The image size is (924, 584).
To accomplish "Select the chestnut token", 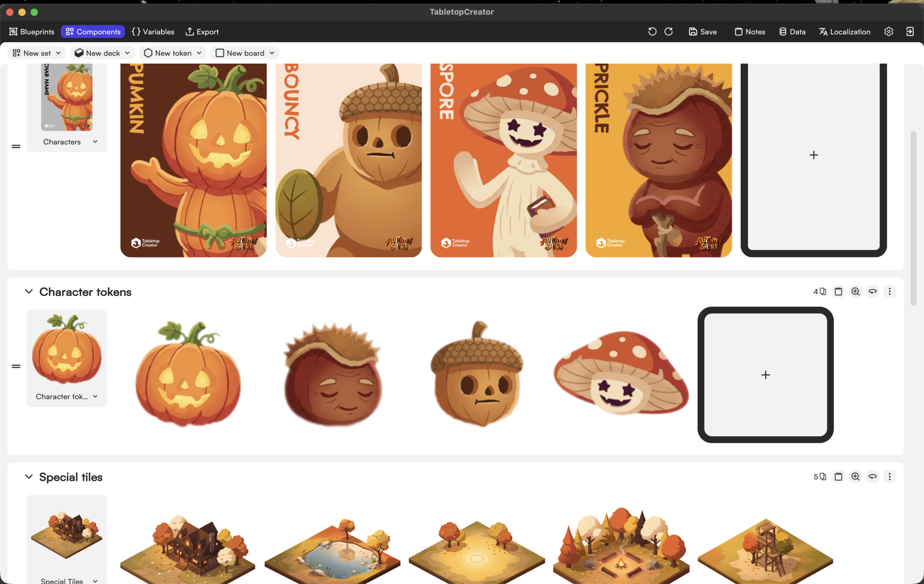I will coord(333,374).
